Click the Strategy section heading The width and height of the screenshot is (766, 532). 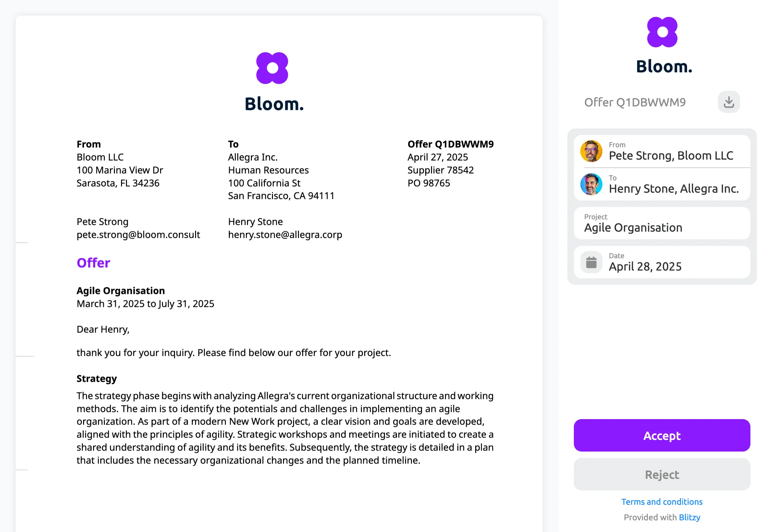96,379
